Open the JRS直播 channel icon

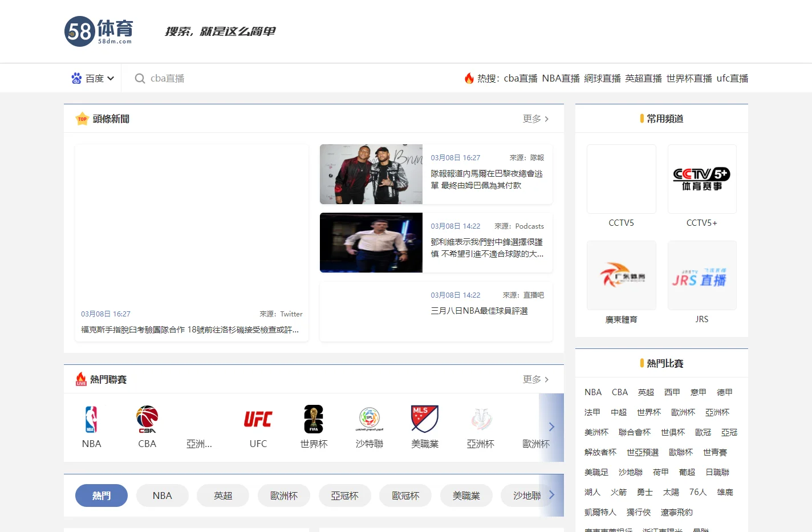702,275
